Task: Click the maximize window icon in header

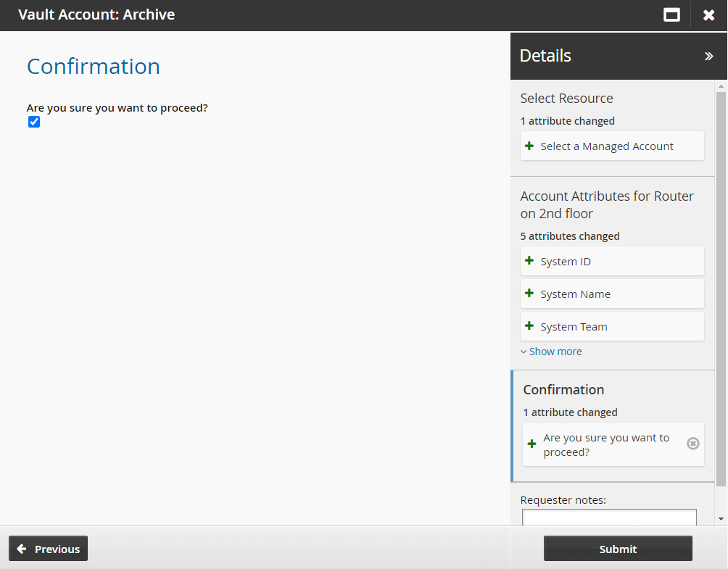Action: (672, 15)
